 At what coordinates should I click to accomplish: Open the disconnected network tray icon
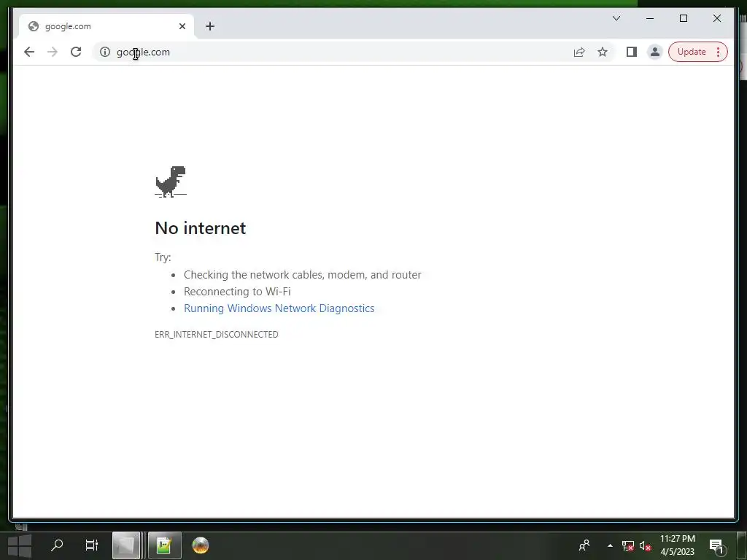pos(628,545)
